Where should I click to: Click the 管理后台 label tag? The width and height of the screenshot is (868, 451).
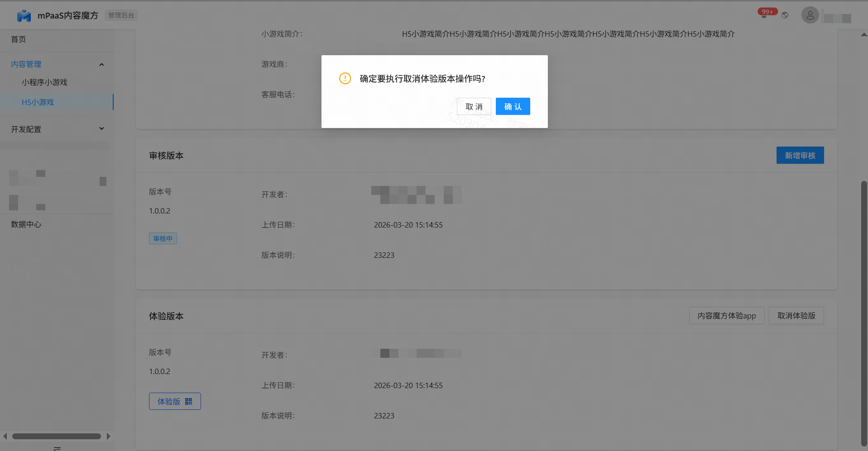click(x=121, y=15)
